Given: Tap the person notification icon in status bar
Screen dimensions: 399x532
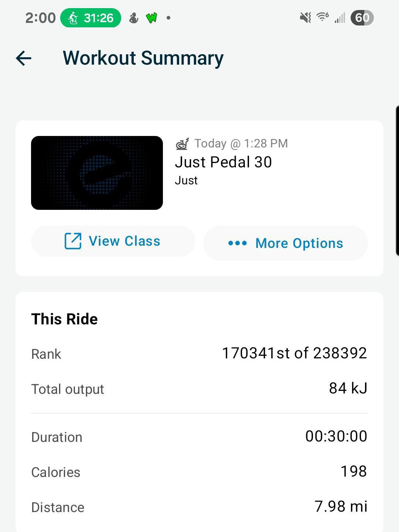Looking at the screenshot, I should tap(134, 18).
